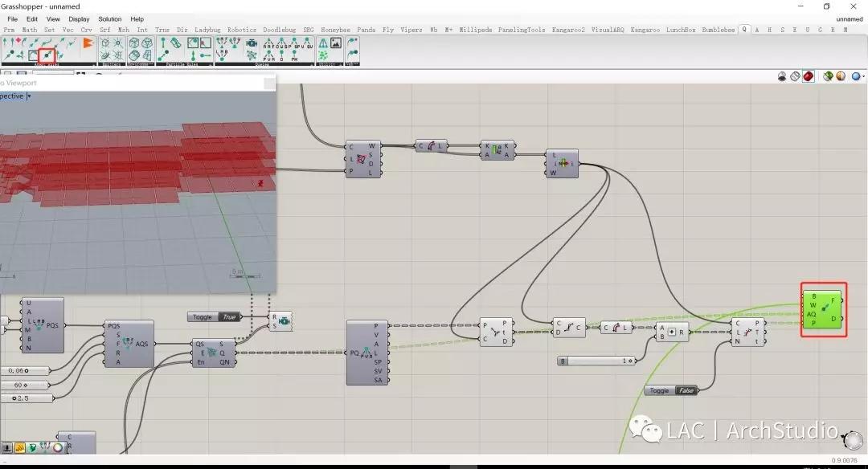
Task: Click the compass widget at canvas bottom-right
Action: click(x=853, y=440)
